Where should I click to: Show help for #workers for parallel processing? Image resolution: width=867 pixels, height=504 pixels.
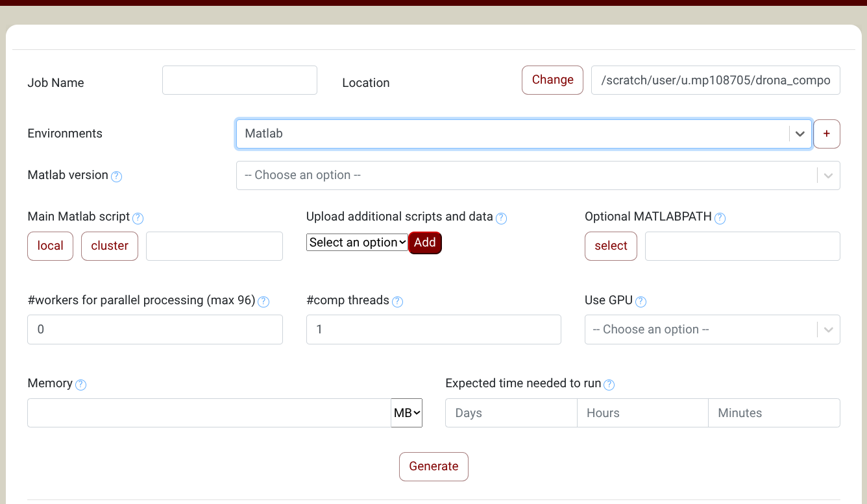tap(263, 302)
